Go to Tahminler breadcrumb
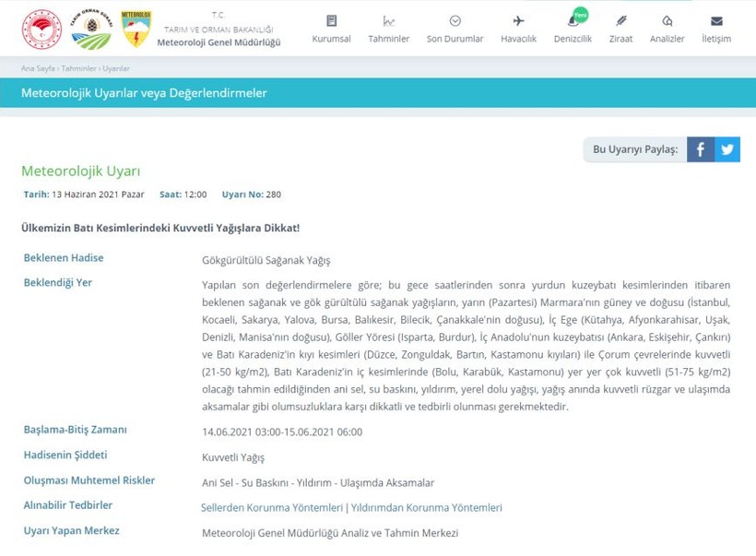 coord(78,68)
